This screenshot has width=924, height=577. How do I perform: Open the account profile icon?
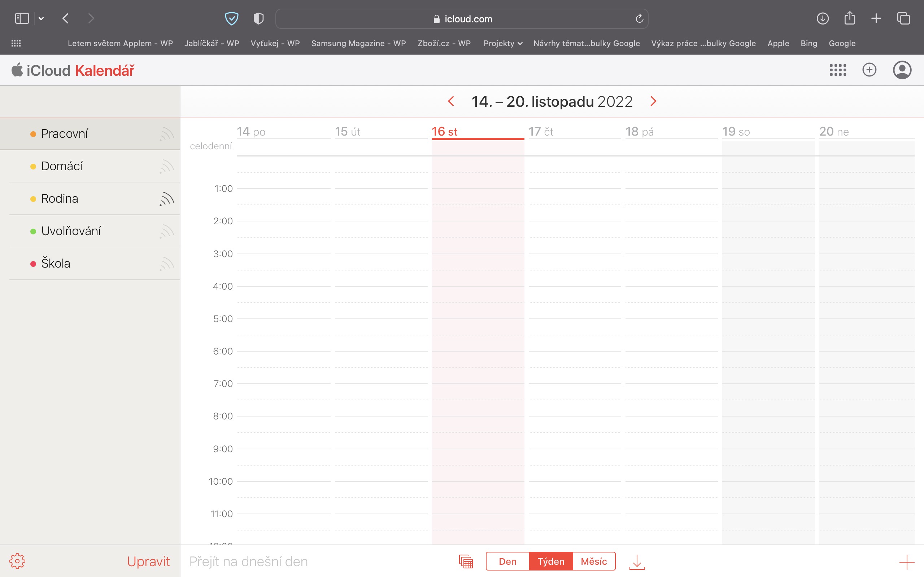click(x=902, y=70)
